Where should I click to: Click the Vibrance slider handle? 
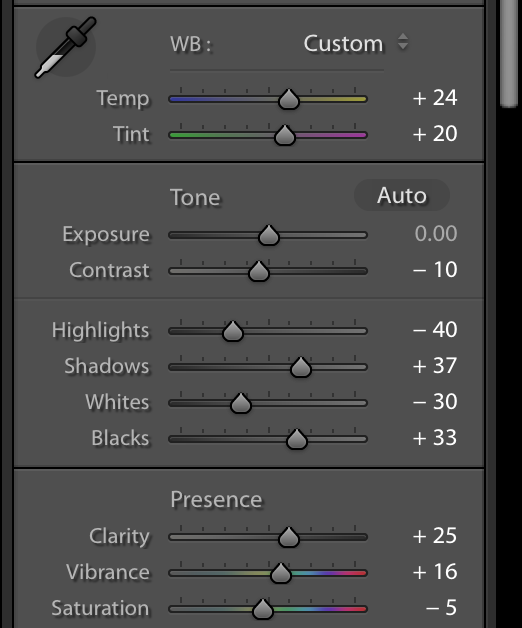pos(281,573)
